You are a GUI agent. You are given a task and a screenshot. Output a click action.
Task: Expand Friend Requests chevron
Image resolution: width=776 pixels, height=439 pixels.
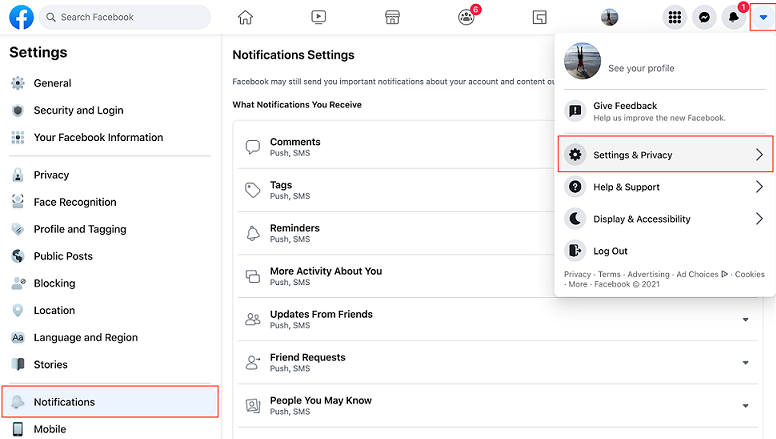[x=745, y=363]
